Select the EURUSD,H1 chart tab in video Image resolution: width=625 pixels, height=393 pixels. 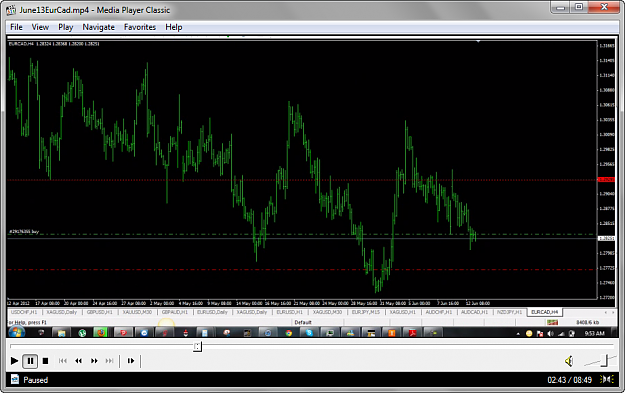289,312
